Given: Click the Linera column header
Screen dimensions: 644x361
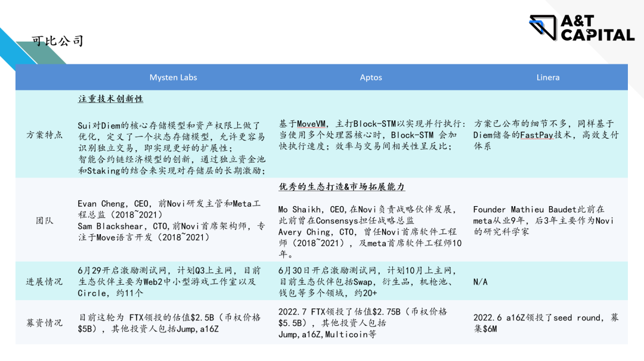Looking at the screenshot, I should pos(548,77).
